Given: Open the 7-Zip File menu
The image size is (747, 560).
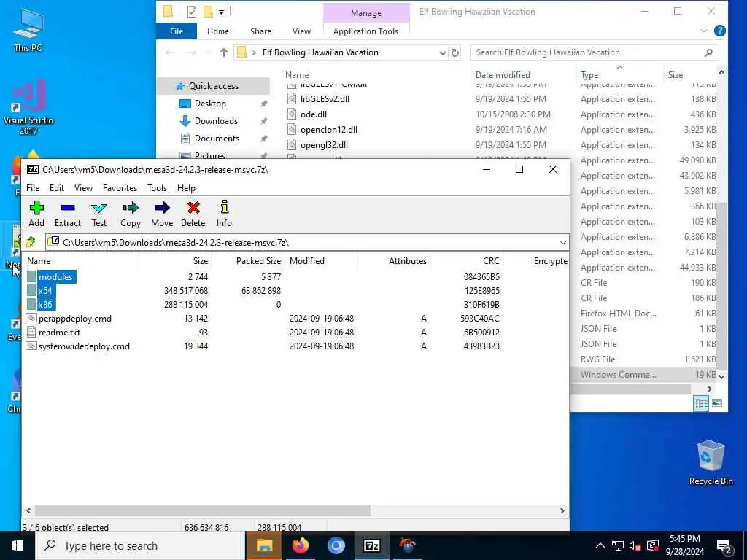Looking at the screenshot, I should (33, 188).
